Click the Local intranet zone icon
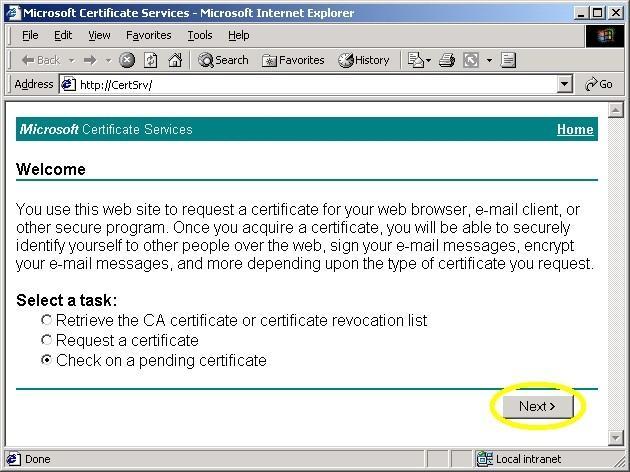Image resolution: width=630 pixels, height=472 pixels. tap(484, 459)
